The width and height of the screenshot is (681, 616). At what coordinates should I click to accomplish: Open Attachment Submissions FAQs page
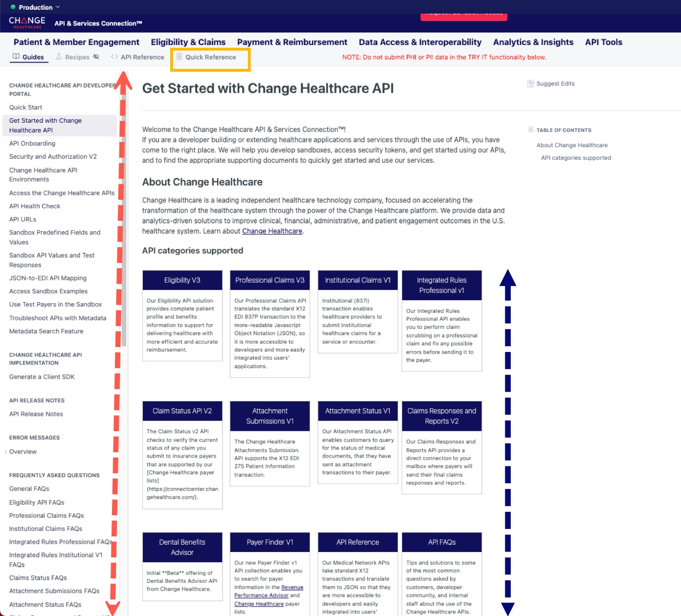pyautogui.click(x=54, y=591)
